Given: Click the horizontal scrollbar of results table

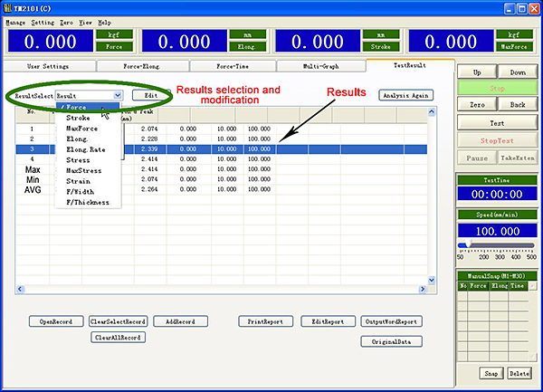Looking at the screenshot, I should coord(226,288).
